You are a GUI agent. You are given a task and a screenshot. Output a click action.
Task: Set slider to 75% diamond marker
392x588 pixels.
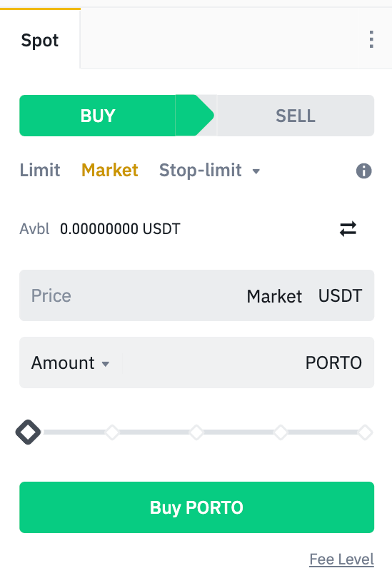[x=281, y=432]
